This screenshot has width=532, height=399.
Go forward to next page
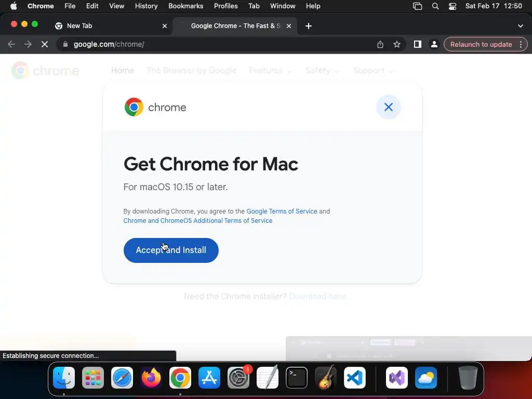coord(28,45)
